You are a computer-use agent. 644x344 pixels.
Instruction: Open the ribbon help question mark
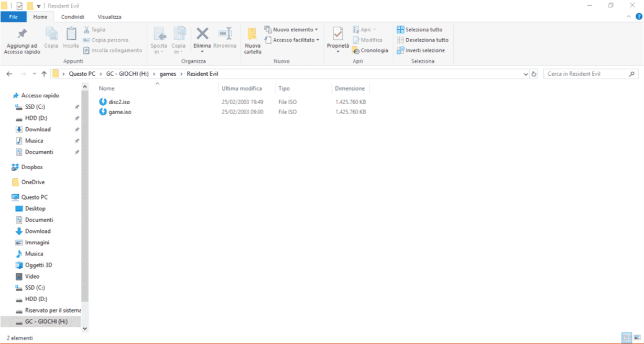[639, 17]
